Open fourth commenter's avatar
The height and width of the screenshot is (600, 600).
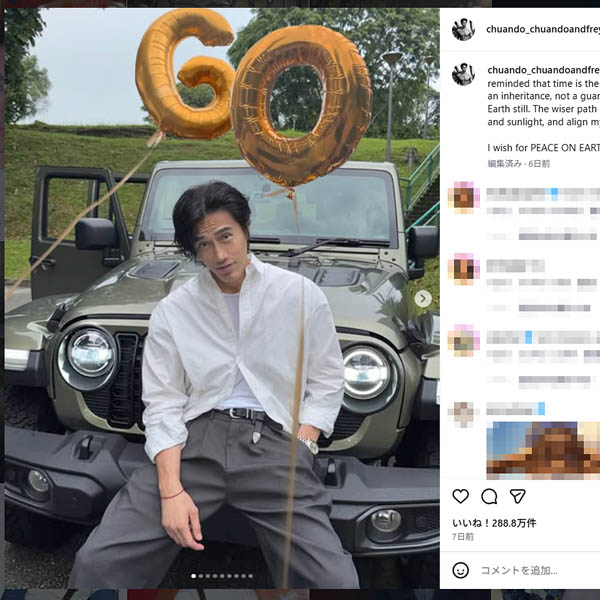463,414
